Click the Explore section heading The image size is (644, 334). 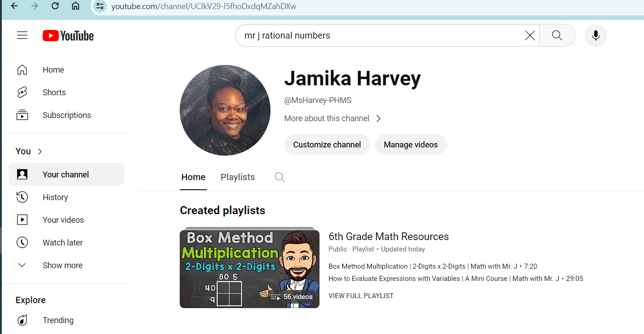[30, 300]
